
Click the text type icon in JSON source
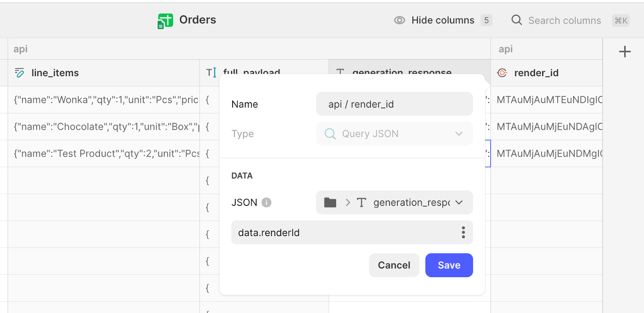361,202
